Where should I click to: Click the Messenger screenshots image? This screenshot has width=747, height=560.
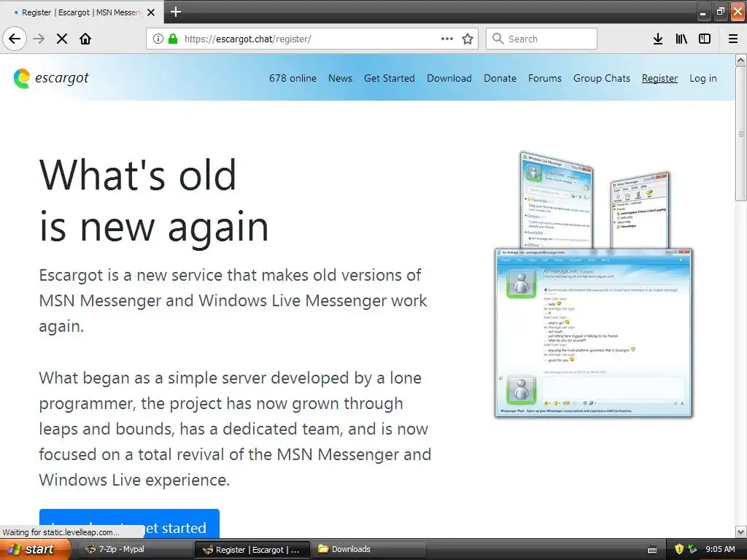tap(594, 285)
